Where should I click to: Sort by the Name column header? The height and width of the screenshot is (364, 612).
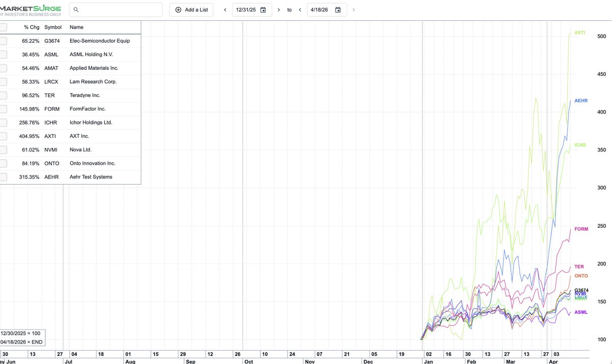[76, 27]
